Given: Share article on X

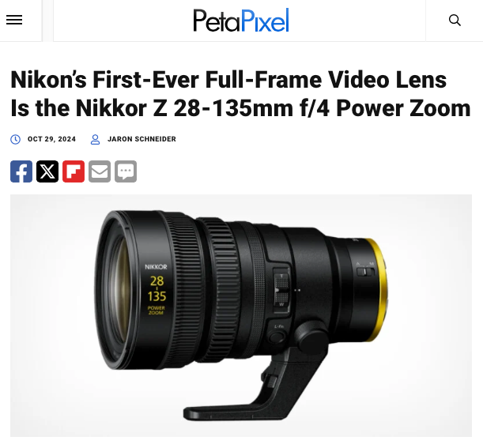Looking at the screenshot, I should [47, 171].
